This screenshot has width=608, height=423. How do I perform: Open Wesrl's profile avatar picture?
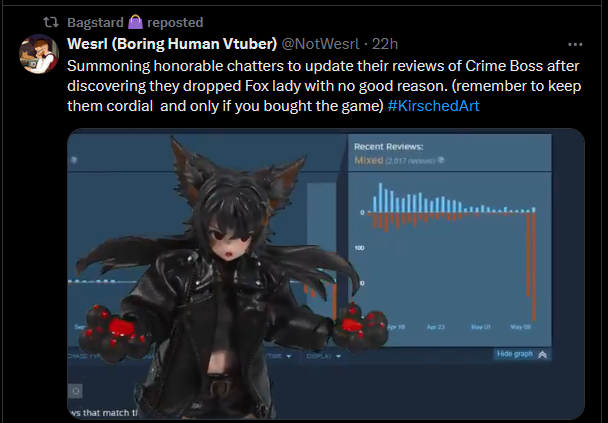[39, 54]
